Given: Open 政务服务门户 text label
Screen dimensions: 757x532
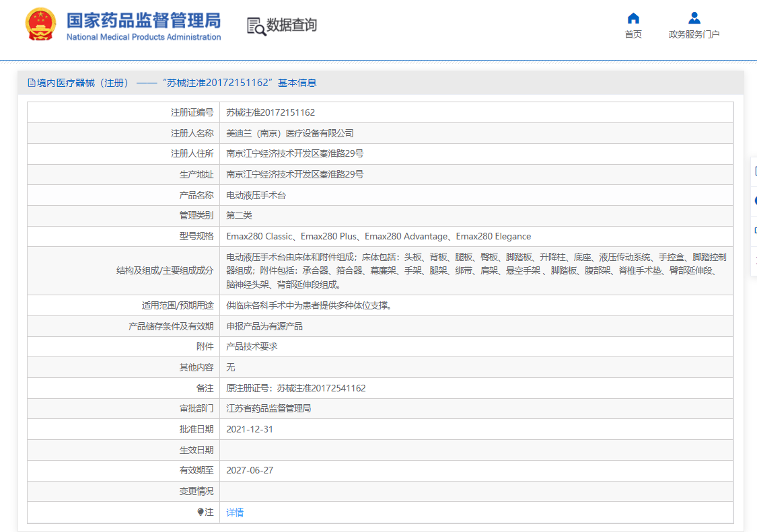Looking at the screenshot, I should [694, 34].
